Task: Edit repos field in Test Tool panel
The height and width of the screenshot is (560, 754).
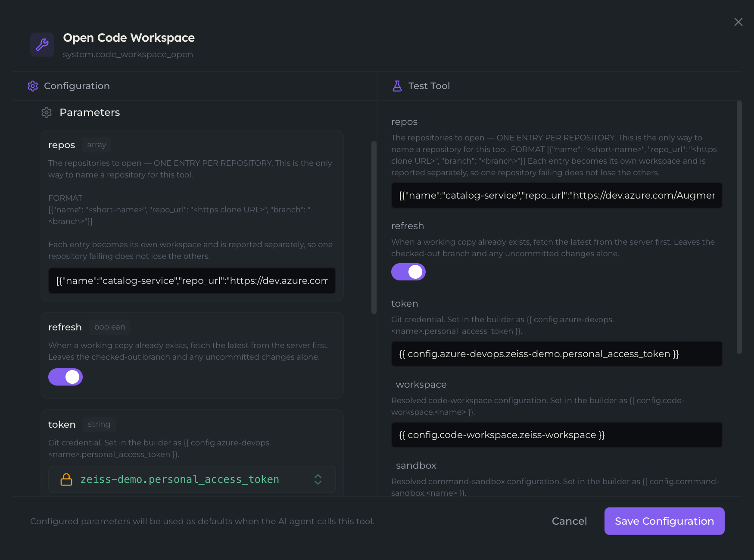Action: click(x=557, y=196)
